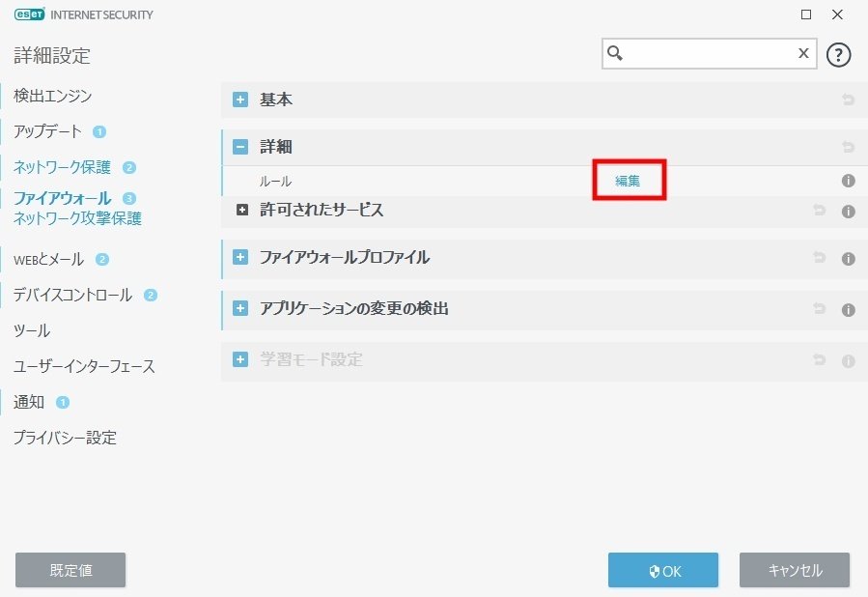This screenshot has height=597, width=868.
Task: Click ESET Internet Security logo
Action: point(84,14)
